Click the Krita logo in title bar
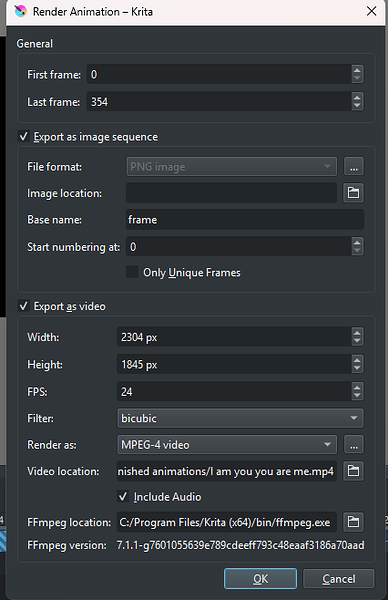 (x=20, y=11)
